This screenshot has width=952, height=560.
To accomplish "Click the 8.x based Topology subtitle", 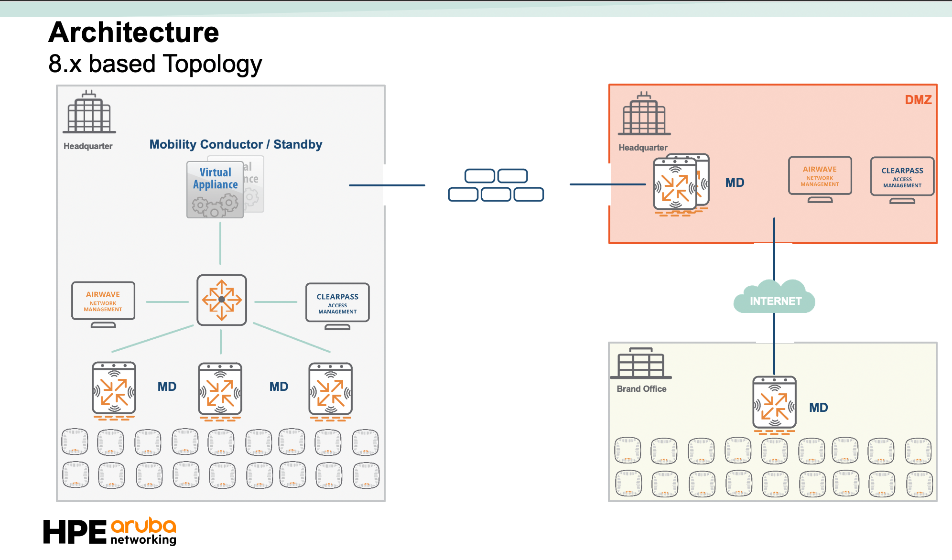I will [x=155, y=64].
